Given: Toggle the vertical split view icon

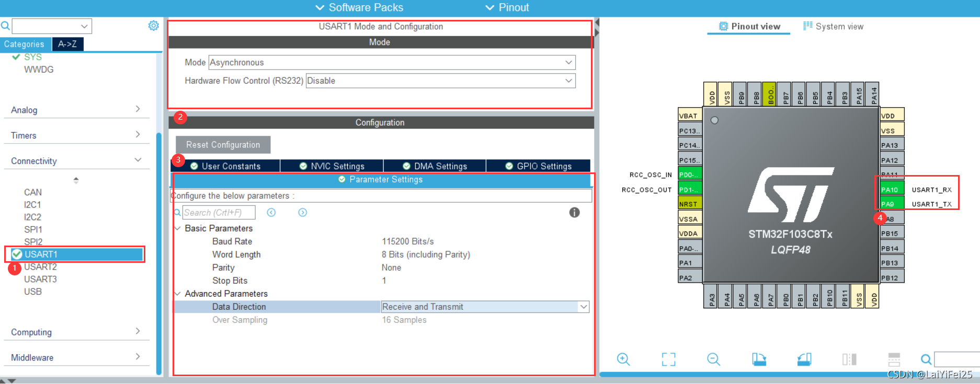Looking at the screenshot, I should 849,359.
